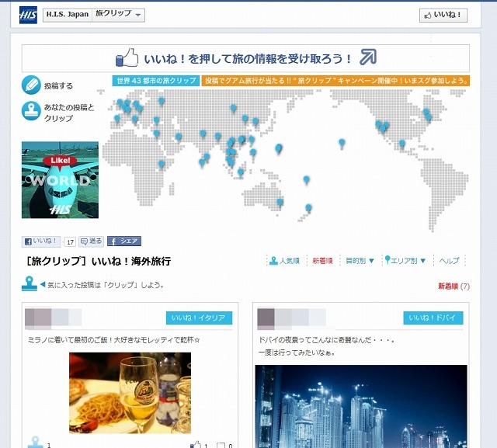Viewport: 497px width, 448px height.
Task: Open the 旅クリップ page dropdown
Action: point(118,16)
